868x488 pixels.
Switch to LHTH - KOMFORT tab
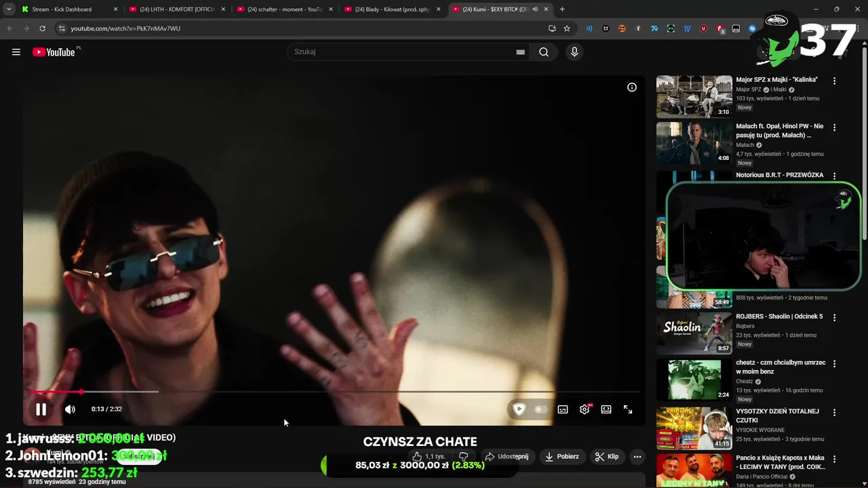(176, 9)
